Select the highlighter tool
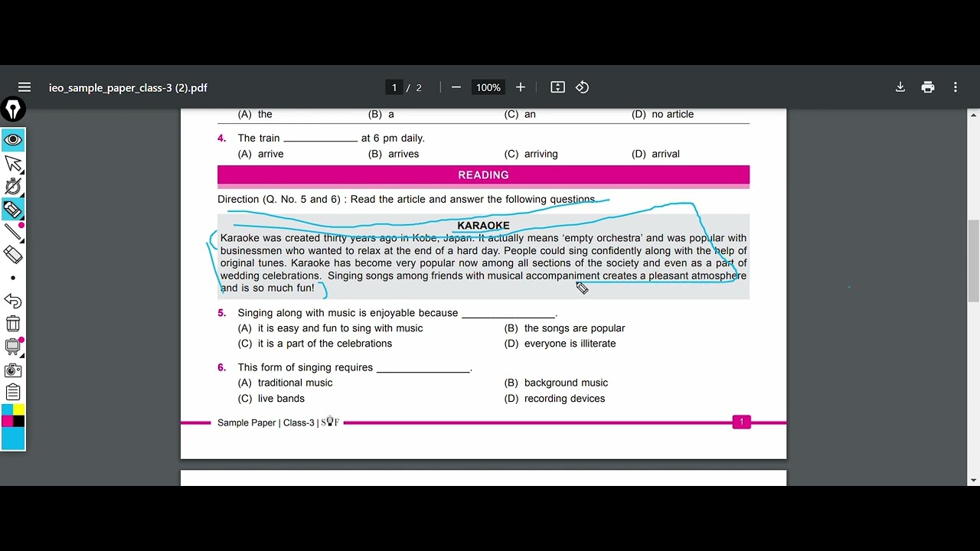The height and width of the screenshot is (551, 980). click(13, 209)
